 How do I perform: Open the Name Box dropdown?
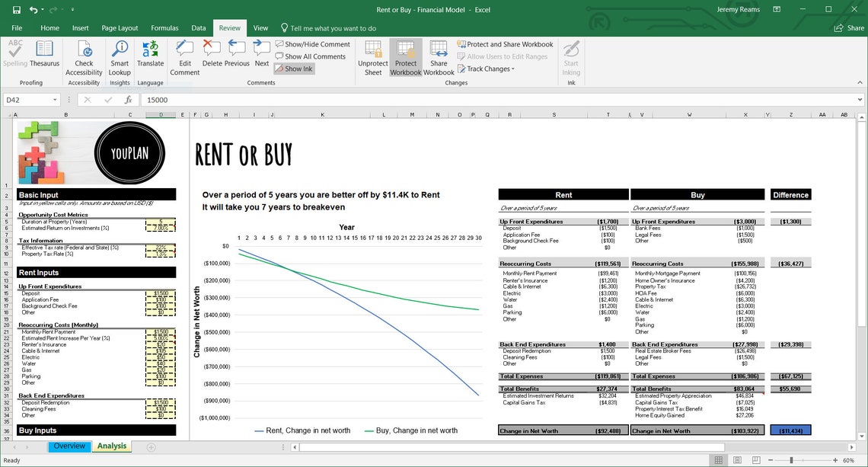coord(53,100)
